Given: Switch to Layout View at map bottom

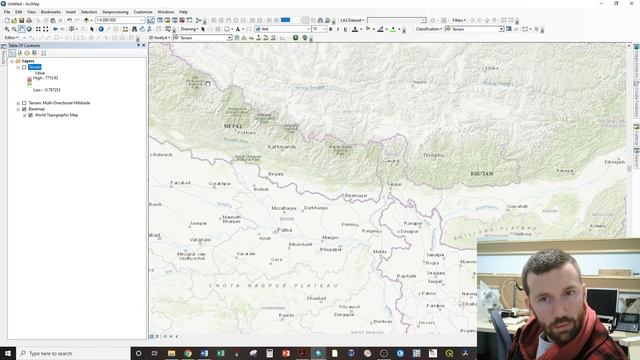Looking at the screenshot, I should pos(157,336).
